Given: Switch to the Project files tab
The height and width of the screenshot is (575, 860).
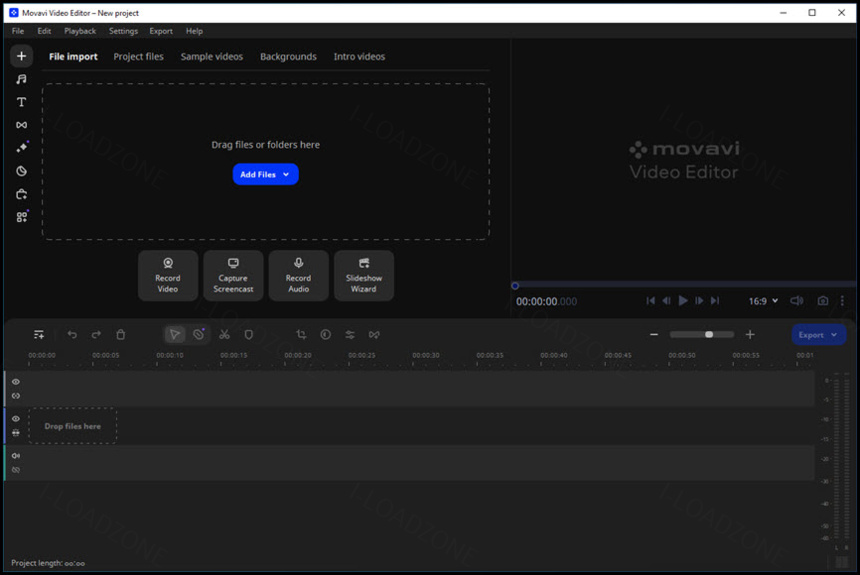Looking at the screenshot, I should pyautogui.click(x=138, y=57).
